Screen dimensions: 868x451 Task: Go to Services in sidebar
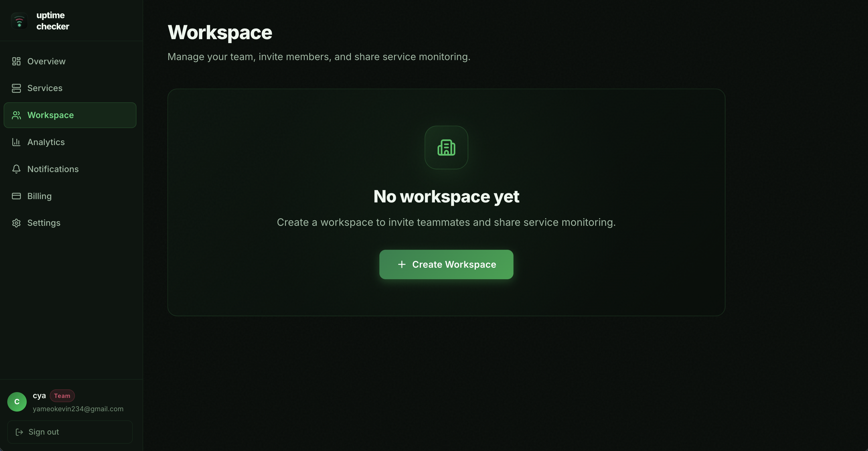[x=70, y=88]
